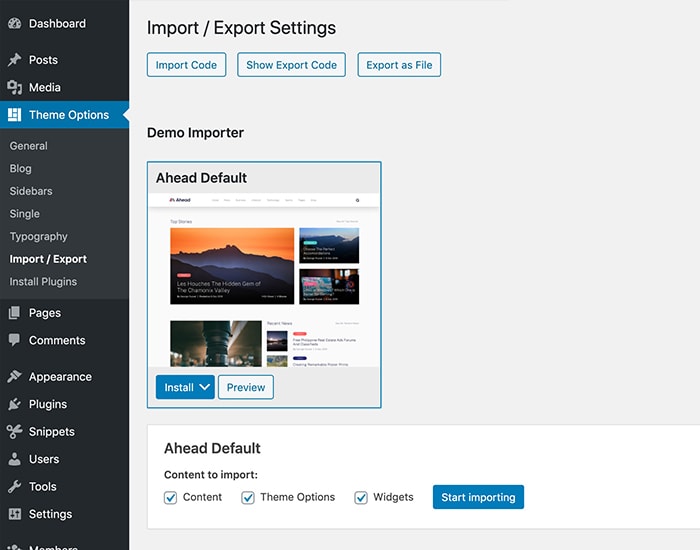Image resolution: width=700 pixels, height=550 pixels.
Task: Select Single submenu item
Action: (x=25, y=214)
